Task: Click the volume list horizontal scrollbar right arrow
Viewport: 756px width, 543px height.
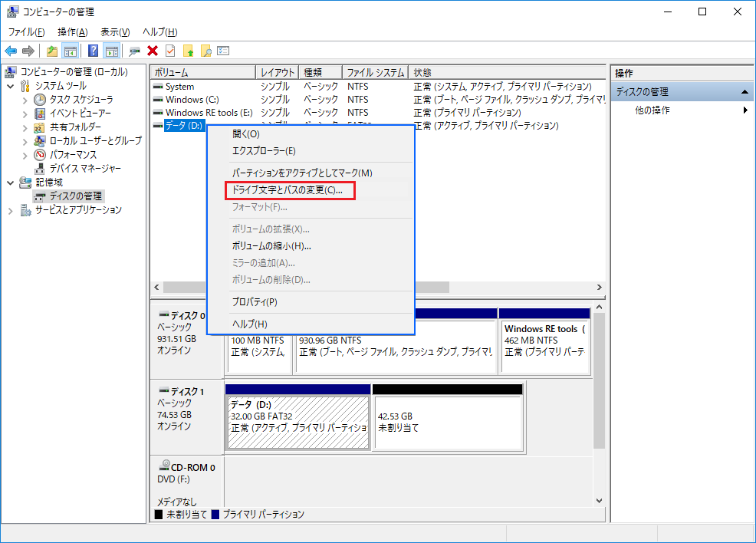Action: 599,286
